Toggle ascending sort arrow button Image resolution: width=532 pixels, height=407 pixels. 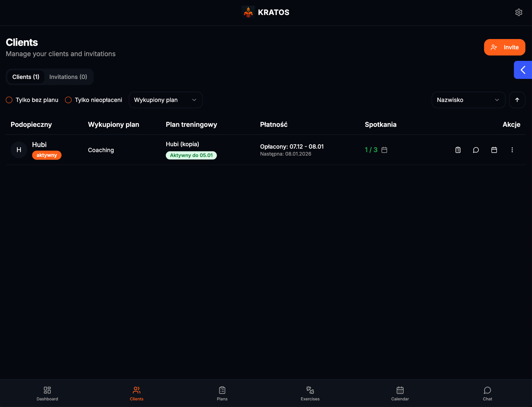pos(517,100)
